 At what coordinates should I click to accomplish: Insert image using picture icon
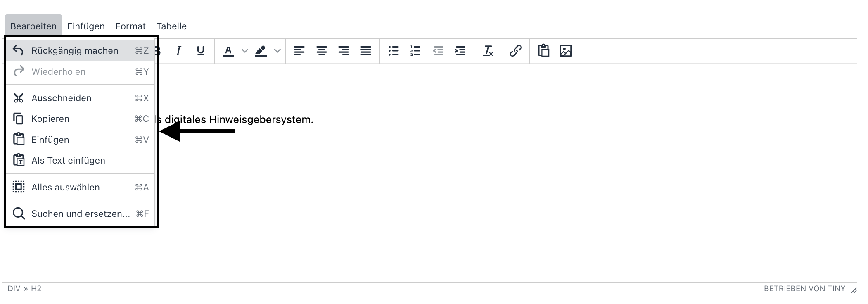(566, 51)
